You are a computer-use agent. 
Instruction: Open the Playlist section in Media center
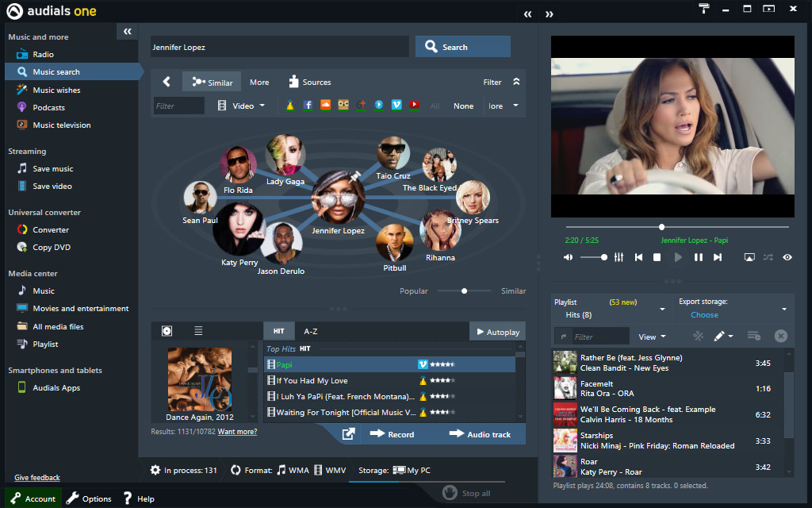click(44, 344)
